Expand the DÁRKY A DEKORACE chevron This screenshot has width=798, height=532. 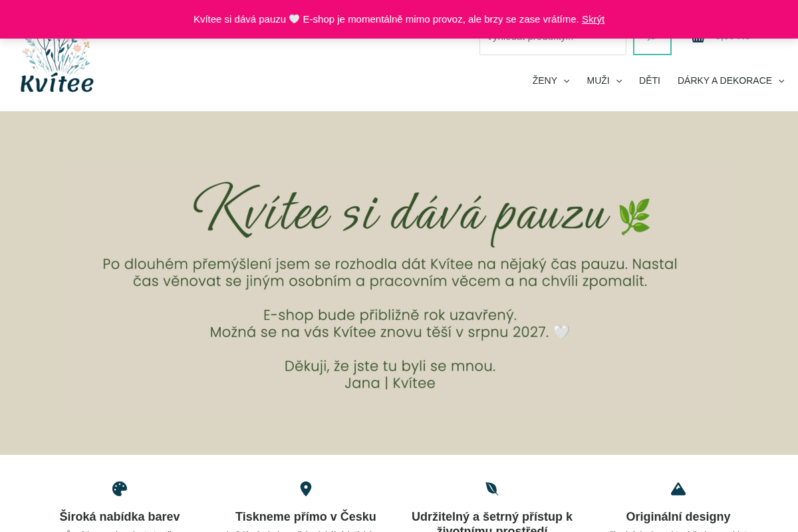pyautogui.click(x=781, y=81)
